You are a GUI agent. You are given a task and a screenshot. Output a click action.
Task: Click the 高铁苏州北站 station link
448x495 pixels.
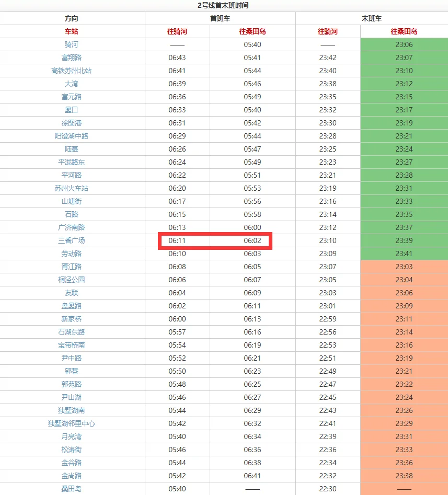click(x=72, y=71)
